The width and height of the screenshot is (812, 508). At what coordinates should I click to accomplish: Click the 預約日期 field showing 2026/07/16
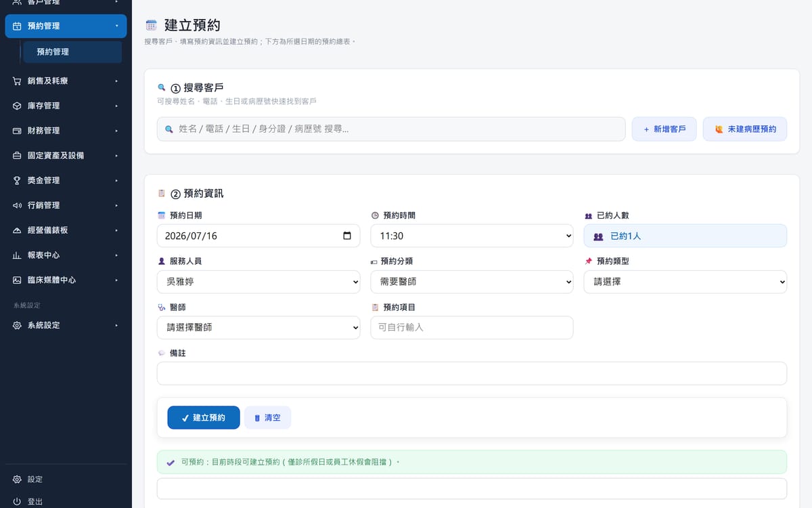258,236
